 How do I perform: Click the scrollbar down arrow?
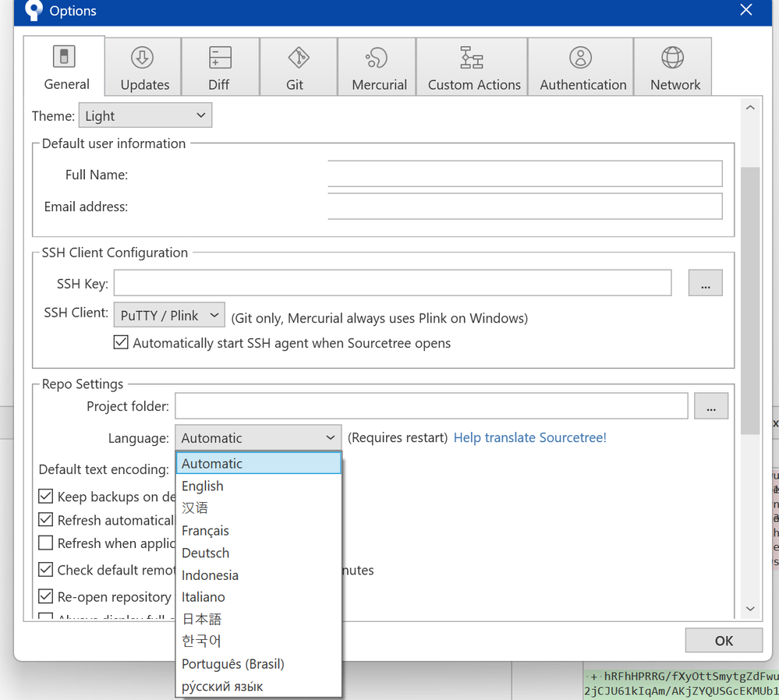pos(750,609)
